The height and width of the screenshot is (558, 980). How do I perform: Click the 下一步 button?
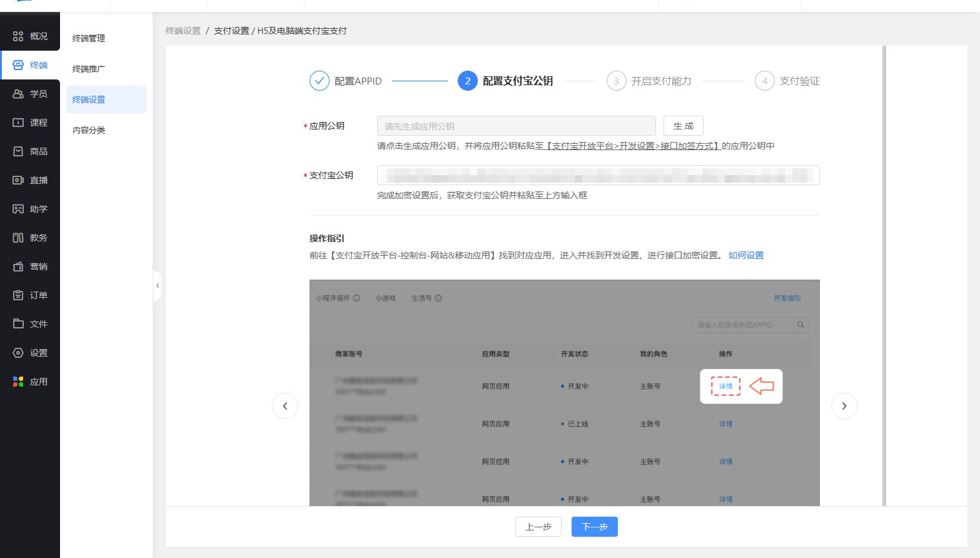[x=595, y=527]
